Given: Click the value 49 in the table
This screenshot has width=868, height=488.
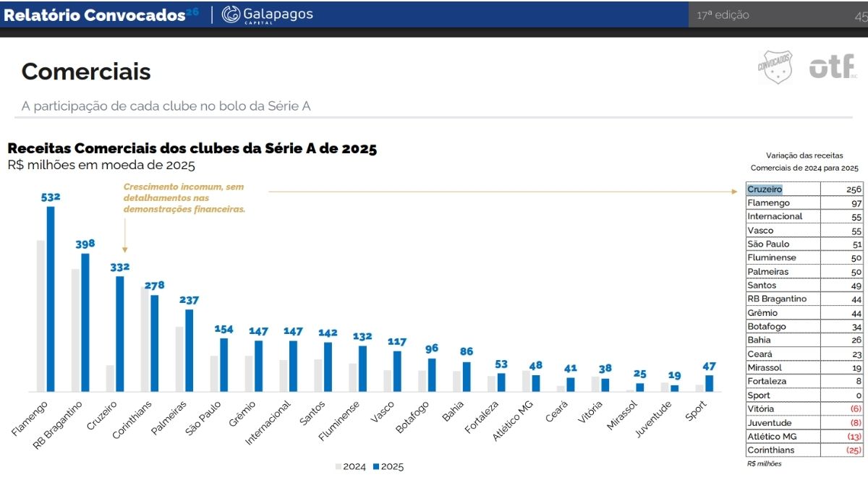Looking at the screenshot, I should tap(855, 286).
